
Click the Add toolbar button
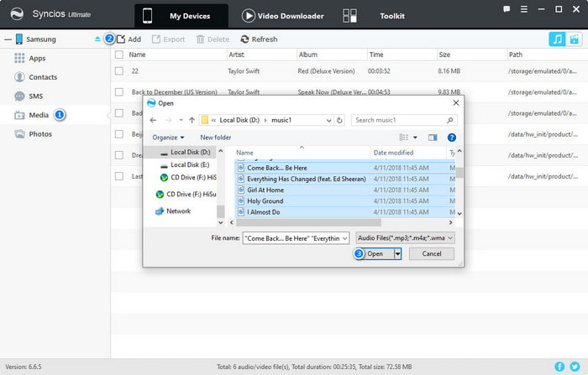tap(129, 39)
